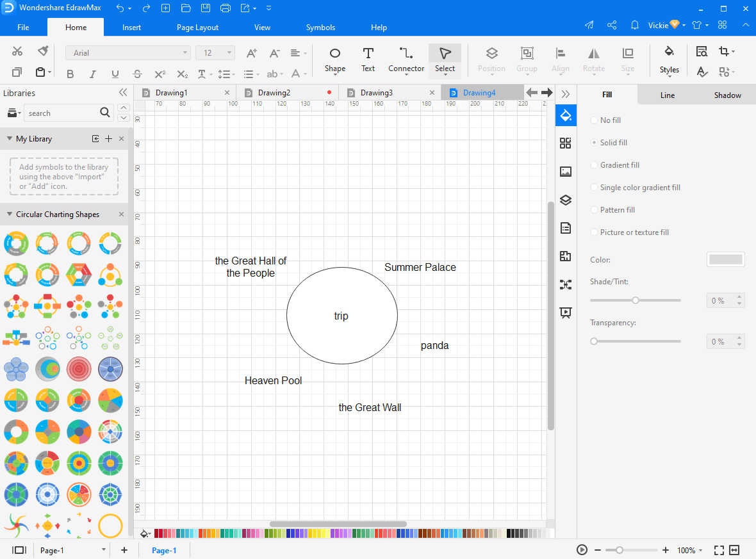Open the Layers panel from right sidebar
756x559 pixels.
pyautogui.click(x=566, y=200)
